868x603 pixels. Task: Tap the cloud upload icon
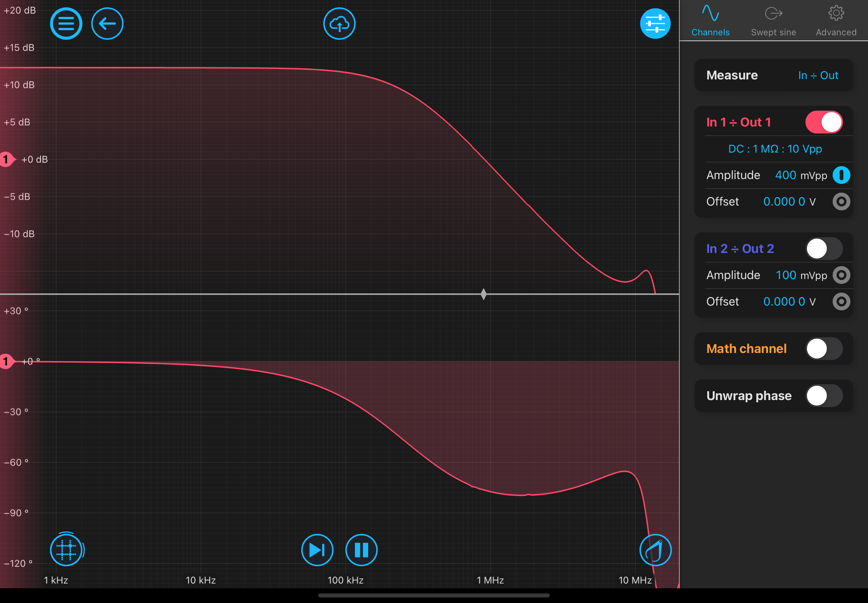339,24
